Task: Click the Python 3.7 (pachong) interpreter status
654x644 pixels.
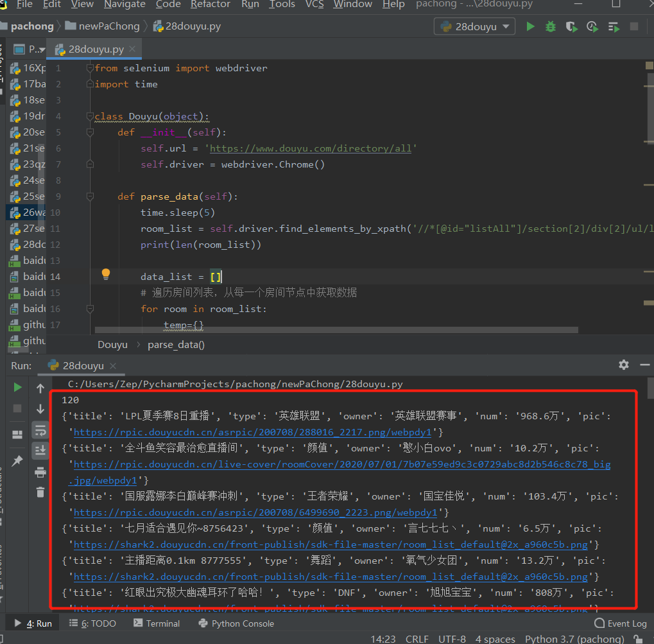Action: [x=574, y=639]
